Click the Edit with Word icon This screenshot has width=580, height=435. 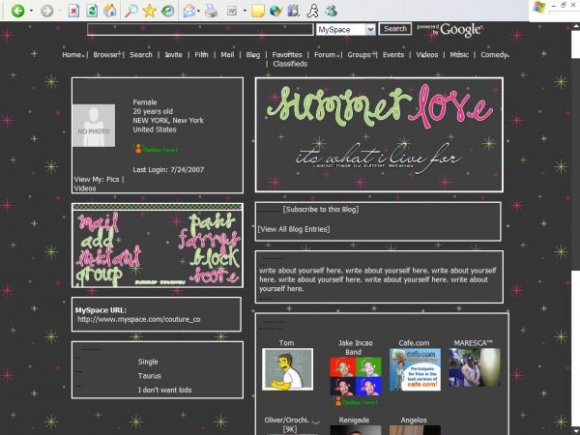232,11
